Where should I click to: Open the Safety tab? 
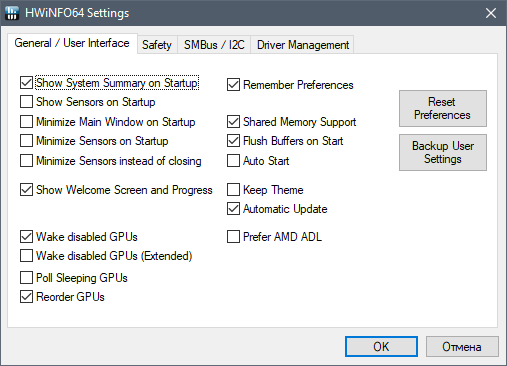click(157, 45)
